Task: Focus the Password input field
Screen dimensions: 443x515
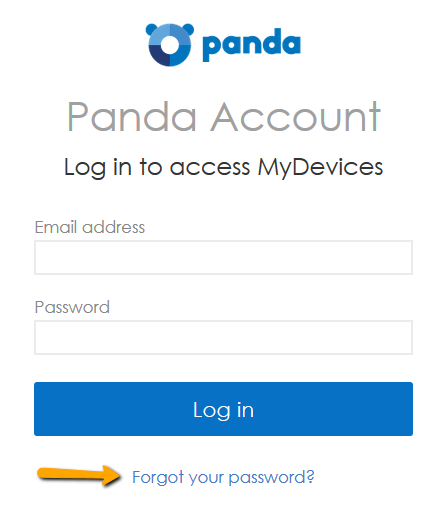Action: pos(223,338)
